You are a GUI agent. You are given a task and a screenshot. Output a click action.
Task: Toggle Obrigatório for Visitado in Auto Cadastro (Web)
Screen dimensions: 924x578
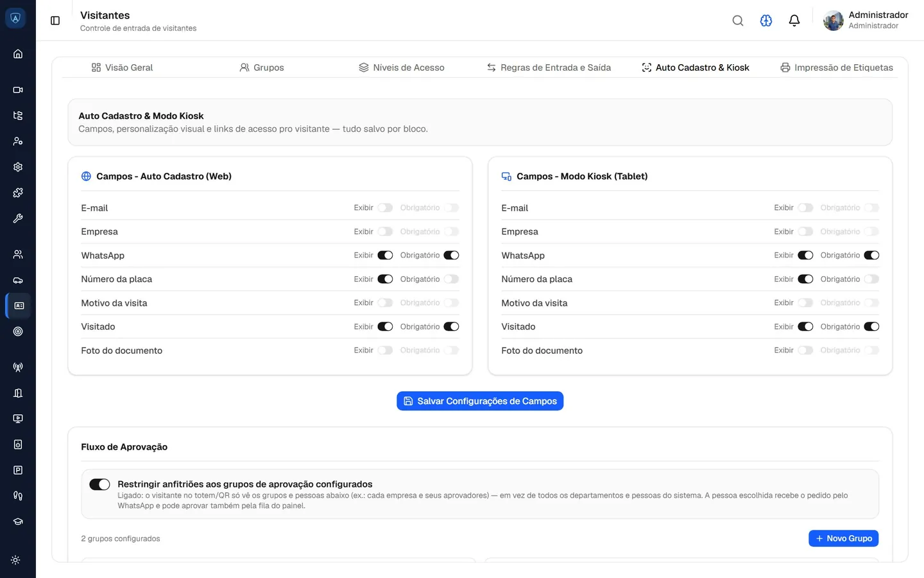[452, 327]
